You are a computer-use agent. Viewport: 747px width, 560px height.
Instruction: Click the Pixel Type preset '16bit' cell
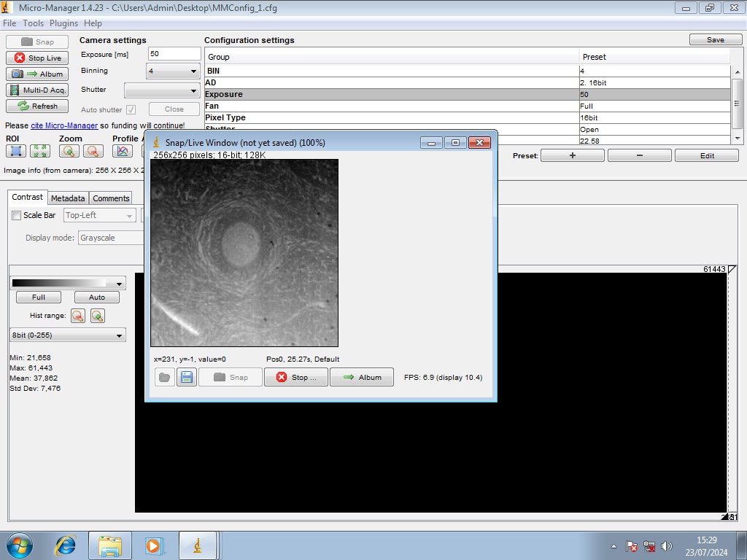coord(654,117)
